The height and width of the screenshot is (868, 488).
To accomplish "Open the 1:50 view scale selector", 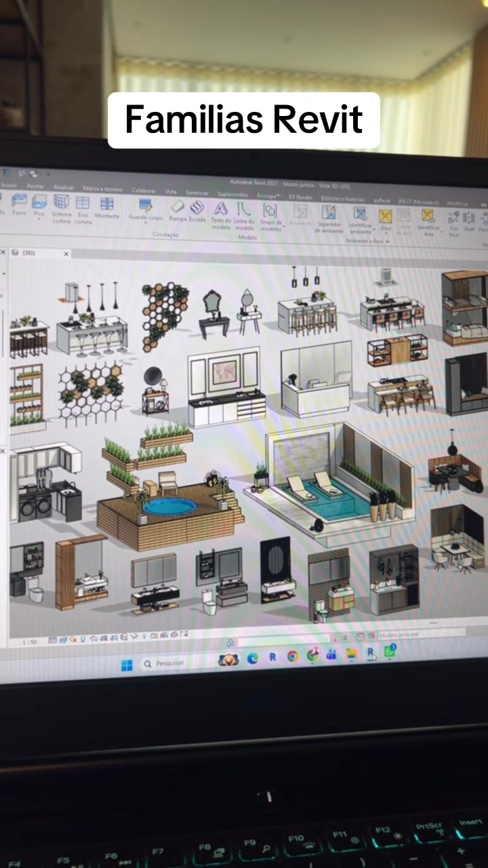I will pyautogui.click(x=30, y=642).
